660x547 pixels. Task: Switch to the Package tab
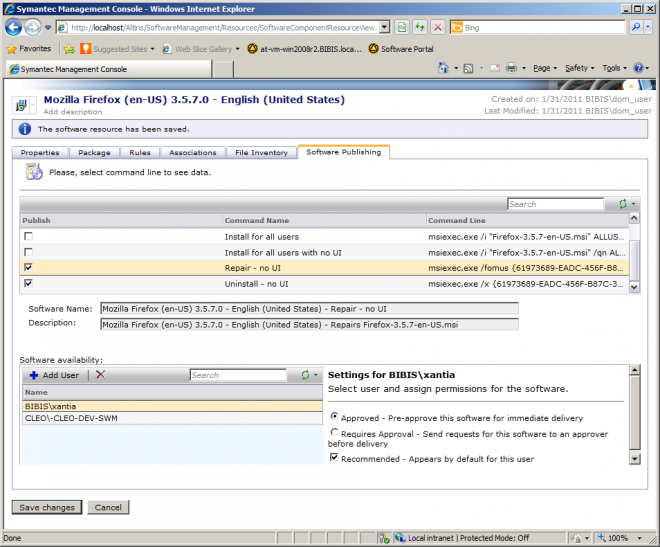pos(94,152)
